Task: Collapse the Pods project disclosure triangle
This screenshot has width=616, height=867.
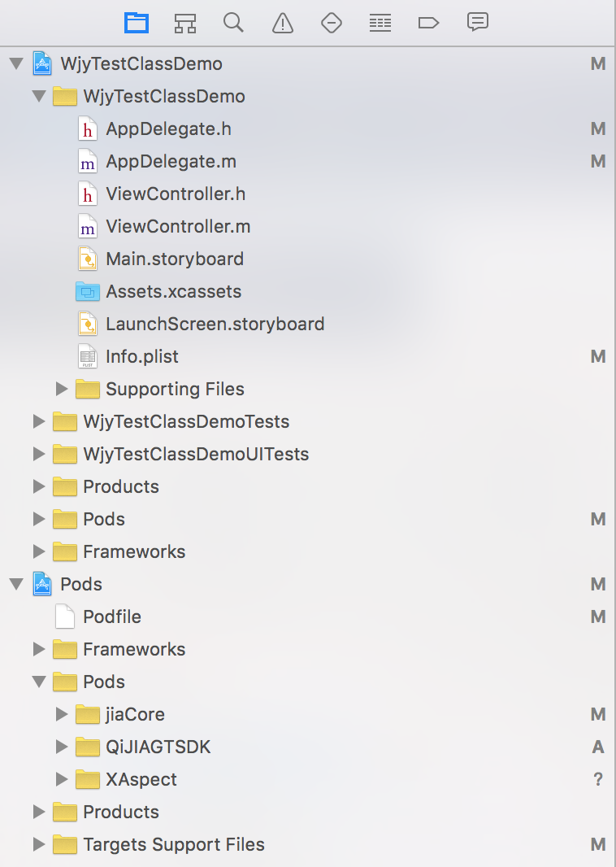Action: (x=15, y=584)
